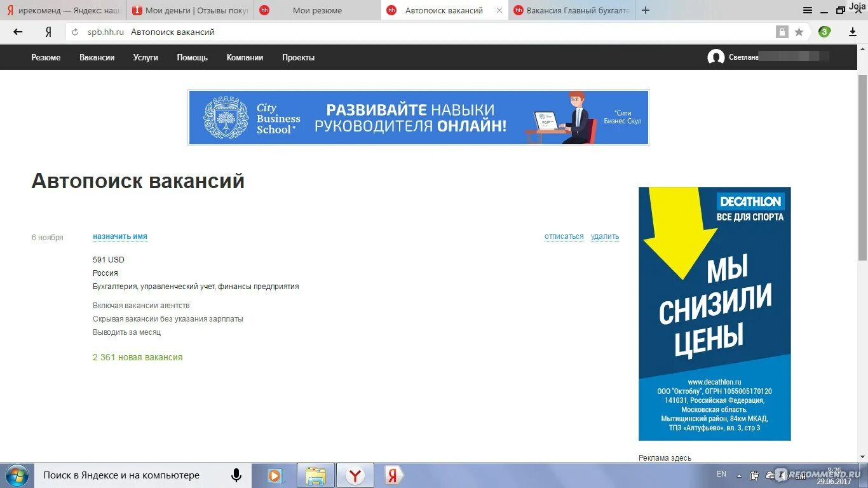Viewport: 868px width, 488px height.
Task: Show hidden tray icons arrow
Action: click(739, 475)
